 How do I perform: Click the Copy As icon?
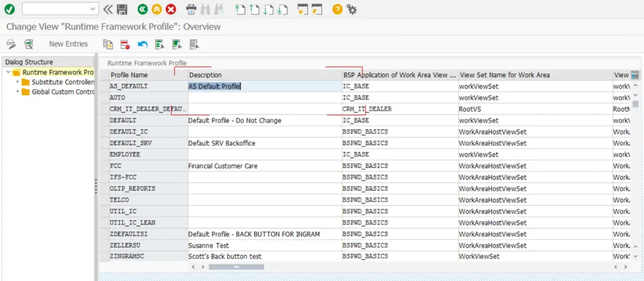(107, 44)
